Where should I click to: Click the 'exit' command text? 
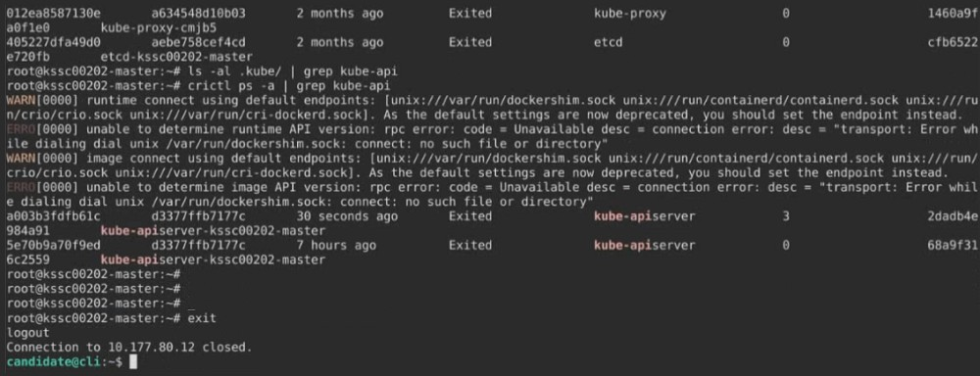click(x=202, y=318)
